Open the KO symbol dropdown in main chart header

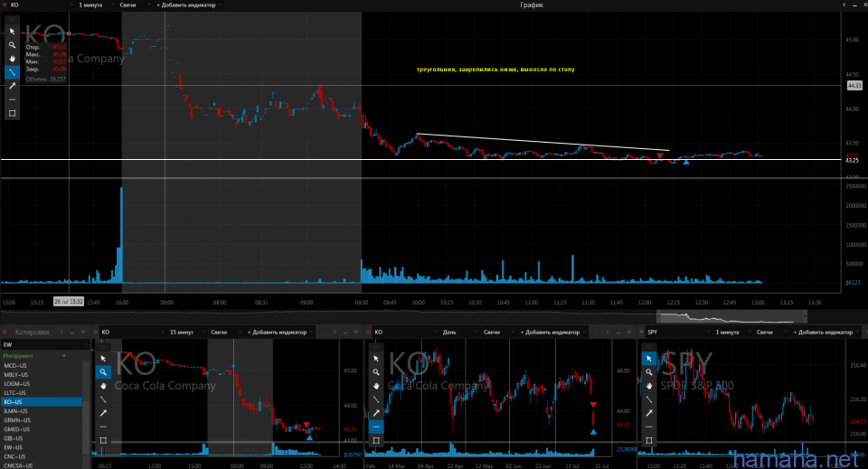[42, 5]
